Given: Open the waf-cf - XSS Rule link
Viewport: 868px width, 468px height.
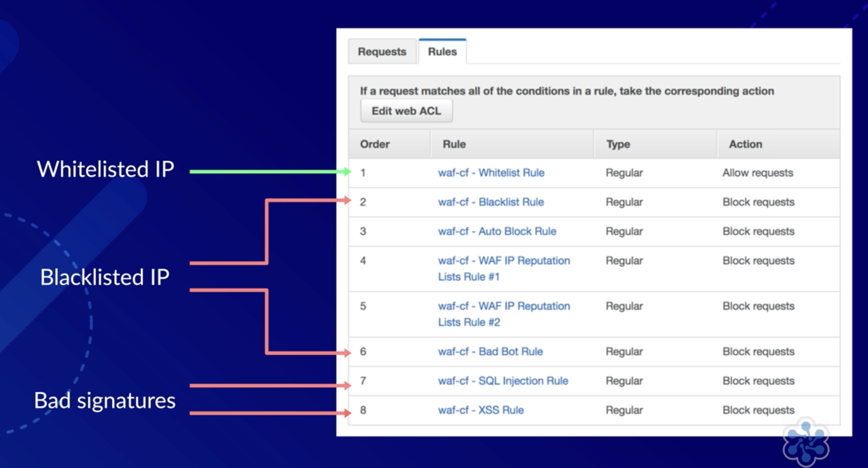Looking at the screenshot, I should 481,410.
